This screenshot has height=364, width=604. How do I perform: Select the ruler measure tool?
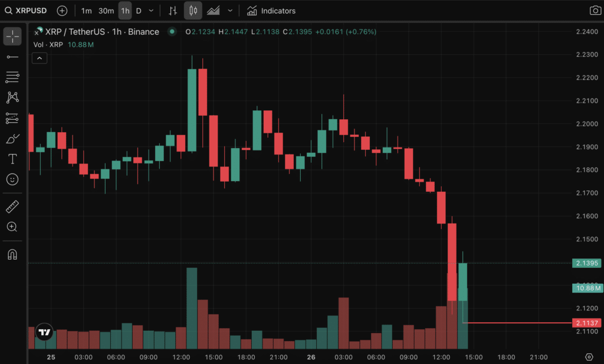pyautogui.click(x=12, y=207)
